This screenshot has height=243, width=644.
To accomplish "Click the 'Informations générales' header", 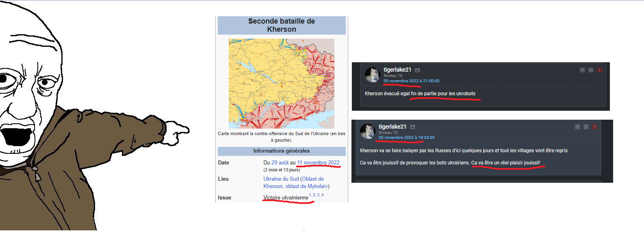I will (282, 151).
